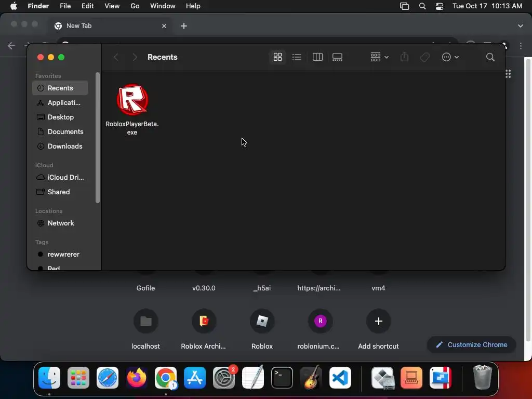Click the date and time in menu bar
Screen dimensions: 532x399
click(x=487, y=6)
